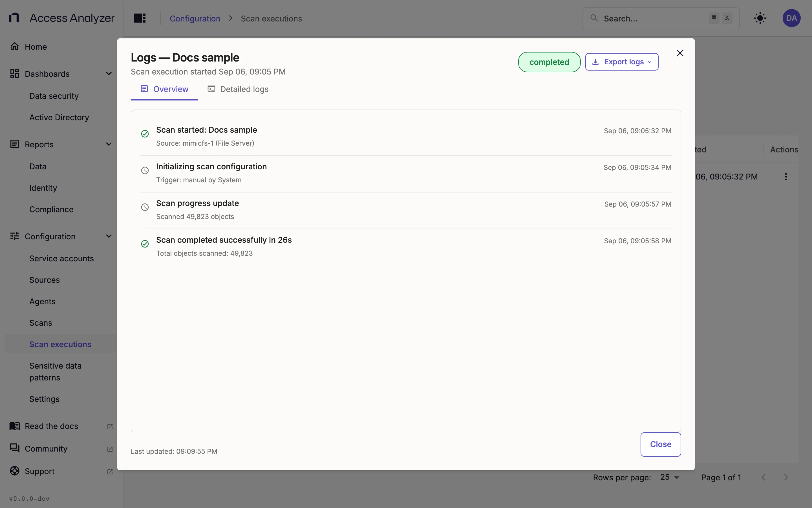Open Active Directory dashboard
Image resolution: width=812 pixels, height=508 pixels.
(x=59, y=117)
